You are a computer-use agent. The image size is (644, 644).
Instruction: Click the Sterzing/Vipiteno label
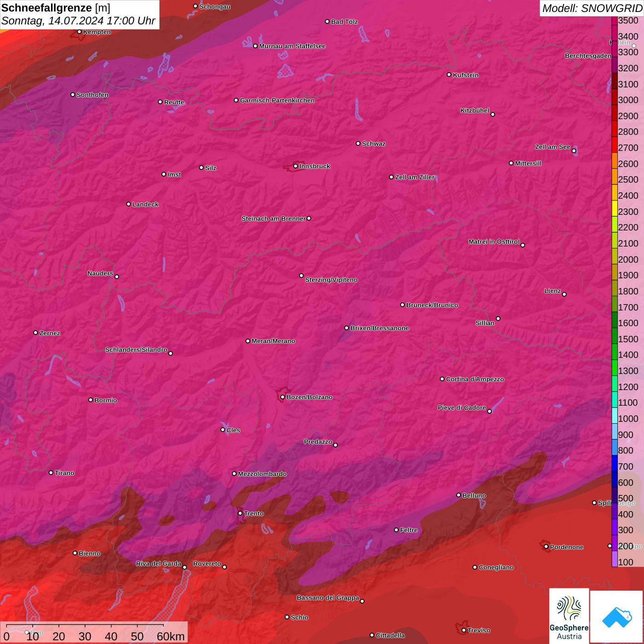point(331,280)
